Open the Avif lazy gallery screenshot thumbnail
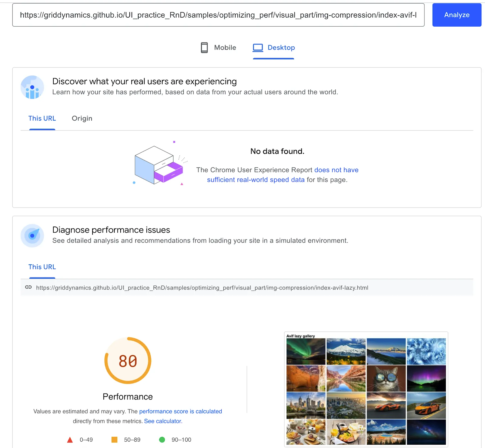Viewport: 485px width, 448px height. point(366,389)
